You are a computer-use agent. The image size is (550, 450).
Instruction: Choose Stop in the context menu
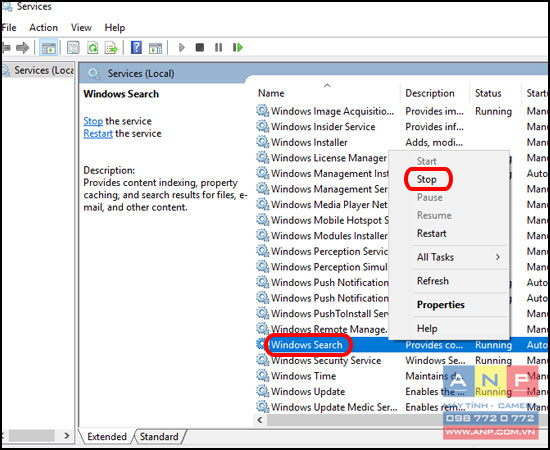pyautogui.click(x=427, y=179)
